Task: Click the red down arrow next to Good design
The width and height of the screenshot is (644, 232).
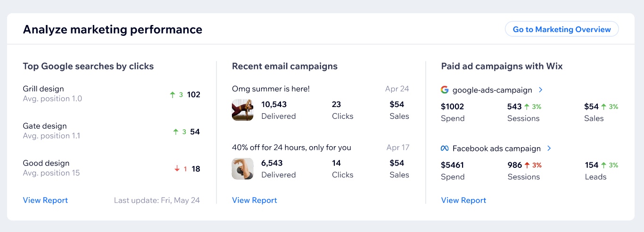Action: point(177,169)
